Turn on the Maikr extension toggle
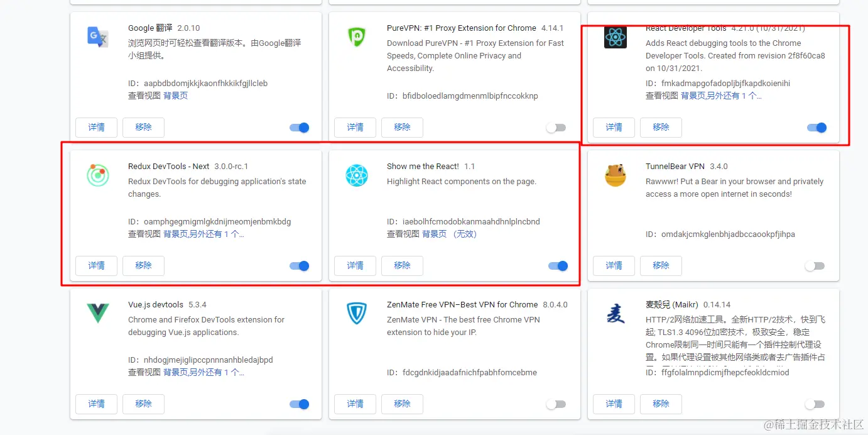Screen dimensions: 868x435 click(x=815, y=404)
